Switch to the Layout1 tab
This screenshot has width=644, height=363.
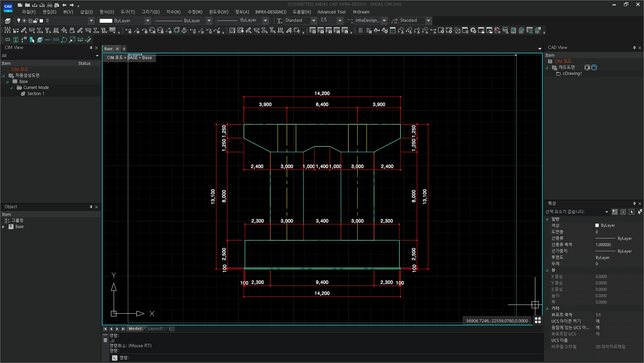coord(155,328)
